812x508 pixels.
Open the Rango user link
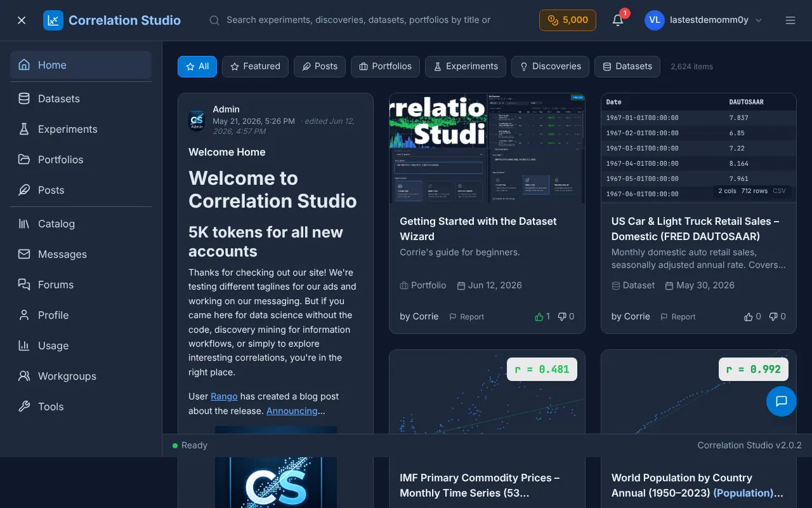pos(224,396)
